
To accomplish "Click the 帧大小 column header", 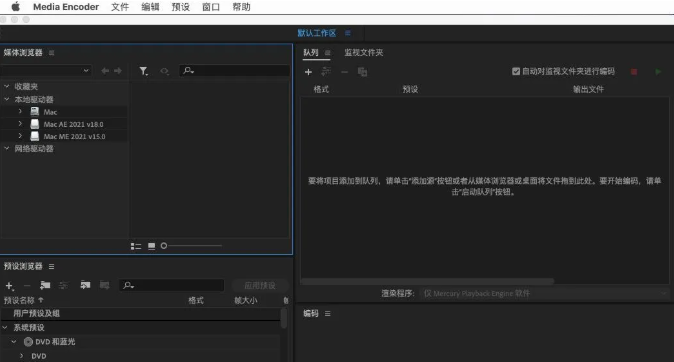I will 246,301.
